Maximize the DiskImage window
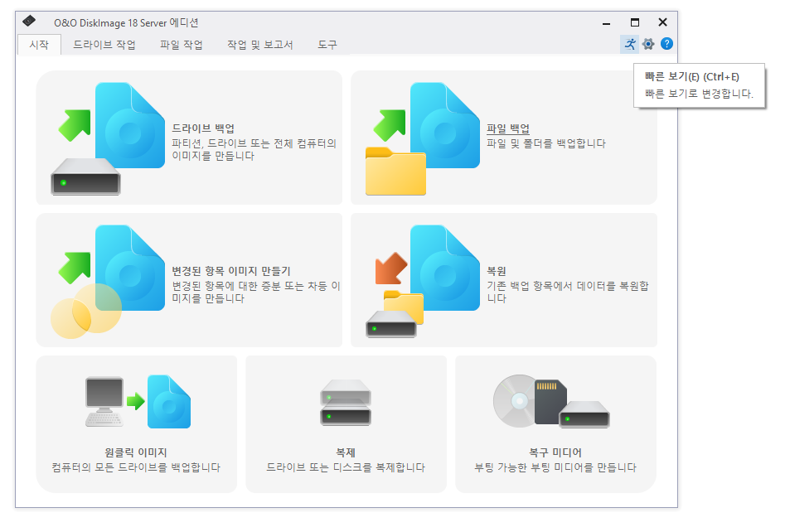 pos(635,22)
